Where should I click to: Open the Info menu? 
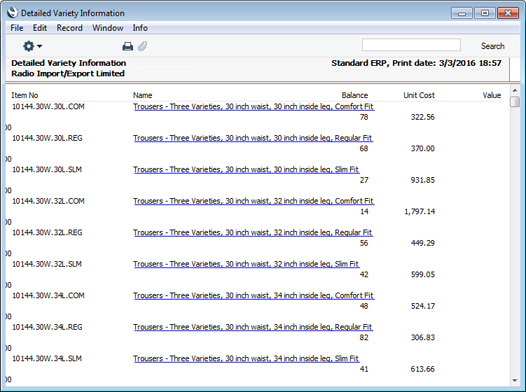(140, 28)
